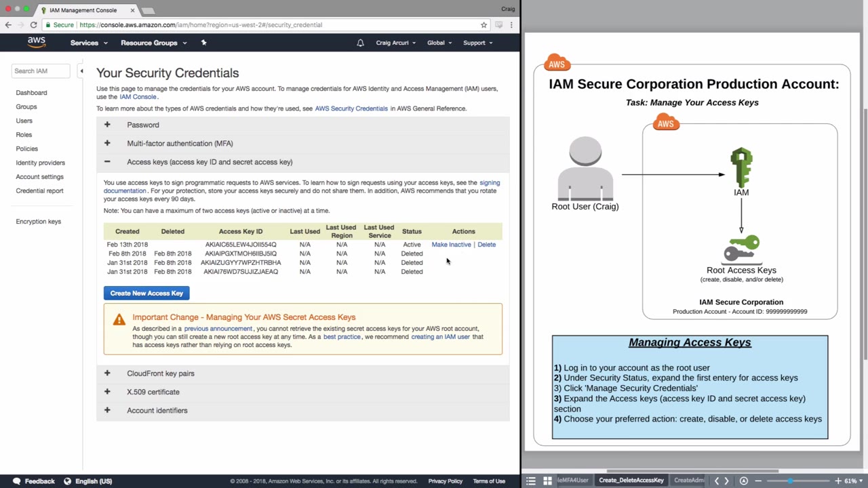Click the AWS logo in the console header
This screenshot has height=488, width=868.
tap(37, 43)
